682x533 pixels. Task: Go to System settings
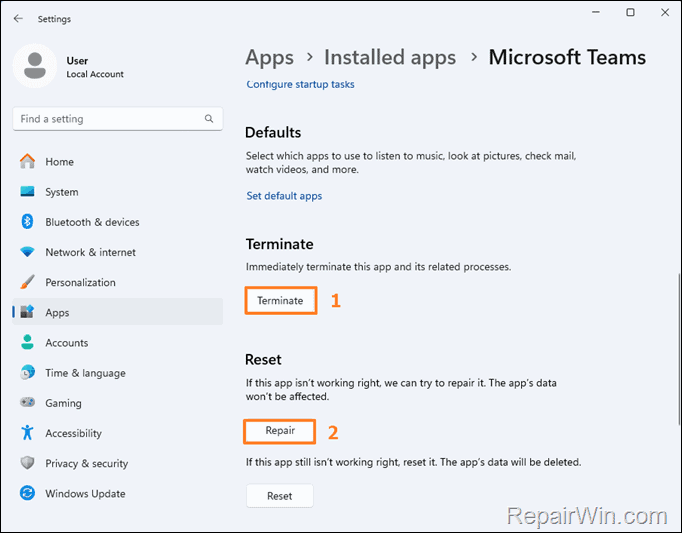117,191
